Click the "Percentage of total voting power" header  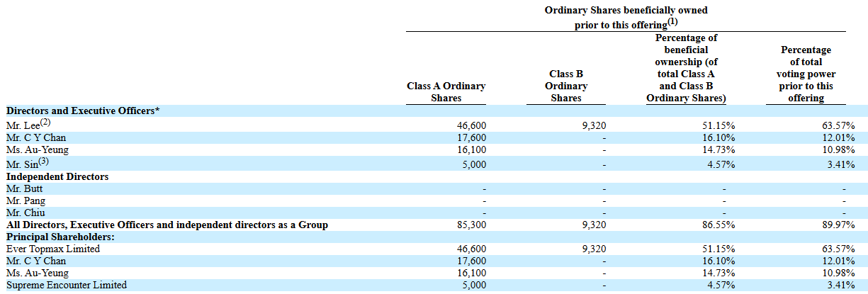(x=806, y=74)
